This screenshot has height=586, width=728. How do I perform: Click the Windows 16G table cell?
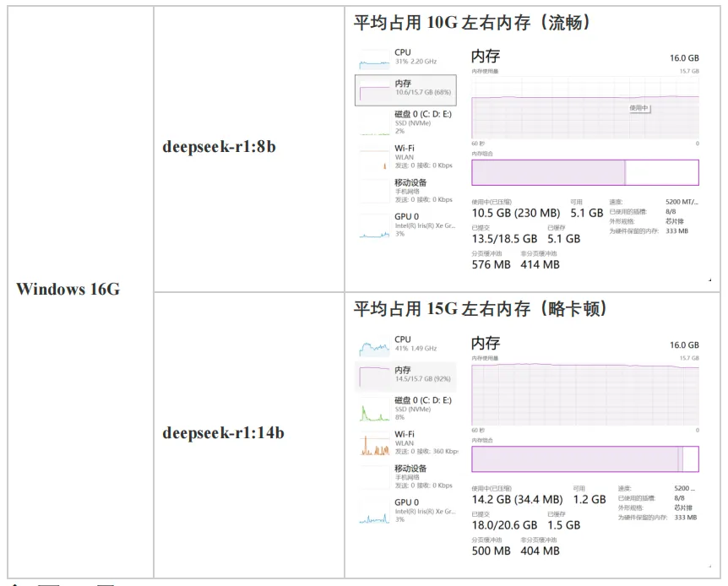tap(68, 289)
